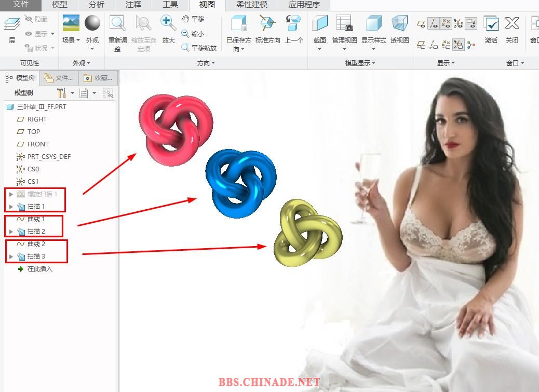Expand the 螺旋扫描 1 tree node
Image resolution: width=539 pixels, height=392 pixels.
(x=11, y=194)
